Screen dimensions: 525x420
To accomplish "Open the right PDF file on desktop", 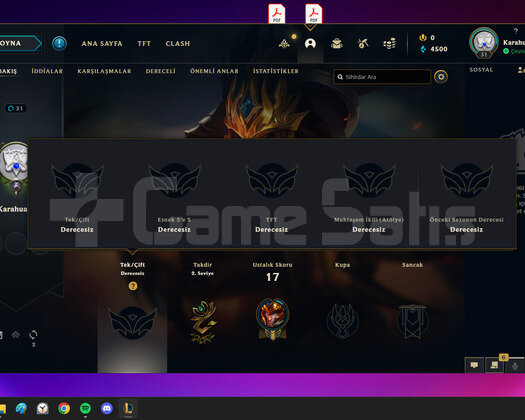I will [x=313, y=14].
